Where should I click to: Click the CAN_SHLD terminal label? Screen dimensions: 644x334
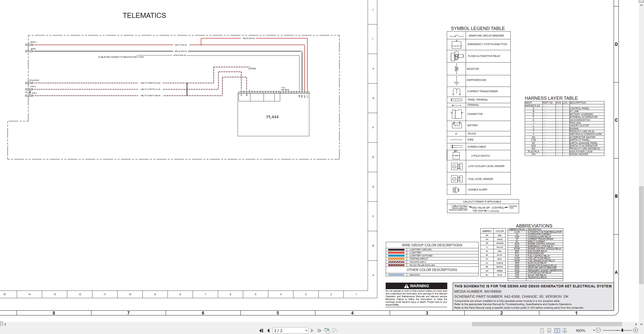34,80
